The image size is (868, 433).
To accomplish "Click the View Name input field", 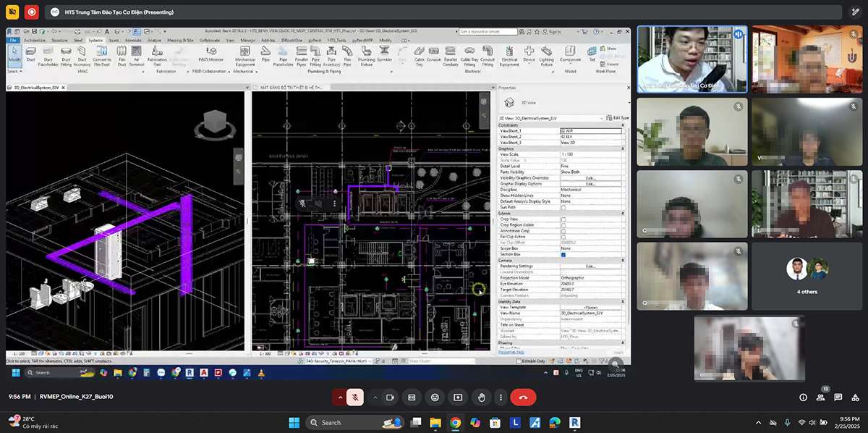I will coord(590,314).
